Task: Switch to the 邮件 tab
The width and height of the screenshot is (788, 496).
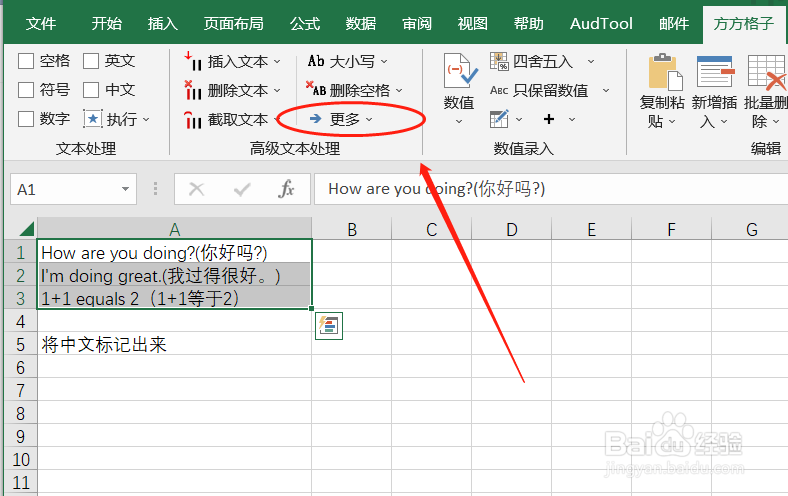Action: coord(674,24)
